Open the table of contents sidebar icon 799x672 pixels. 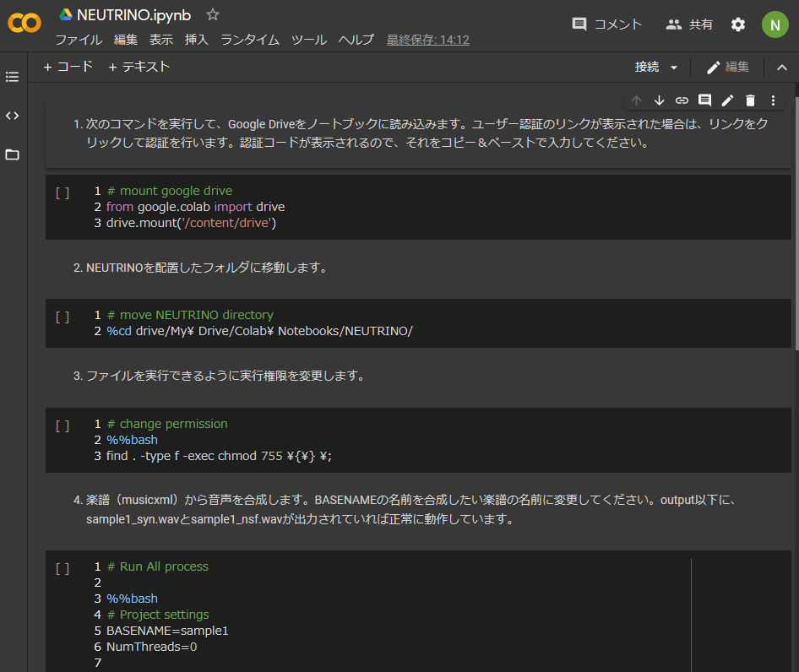12,77
